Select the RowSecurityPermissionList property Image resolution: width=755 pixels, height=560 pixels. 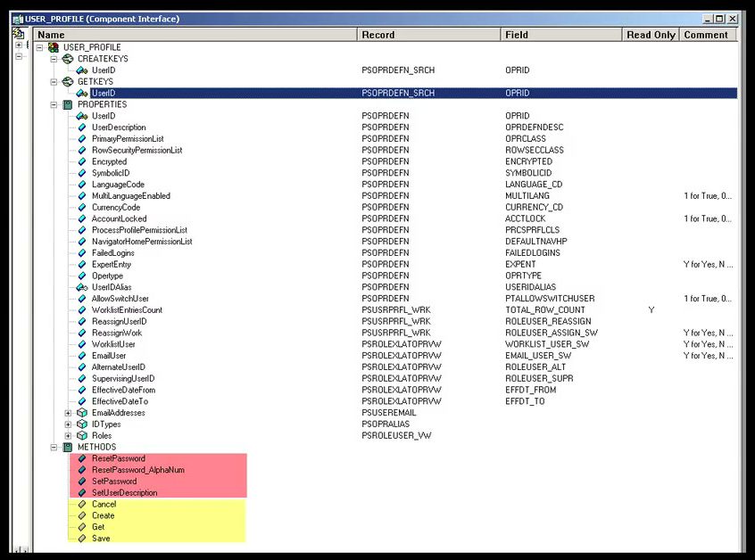(x=137, y=151)
